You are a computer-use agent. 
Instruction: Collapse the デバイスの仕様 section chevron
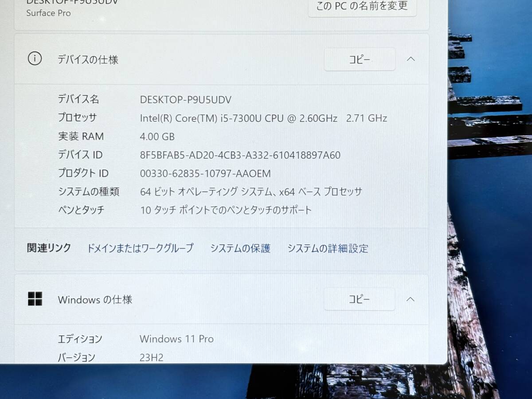coord(411,59)
